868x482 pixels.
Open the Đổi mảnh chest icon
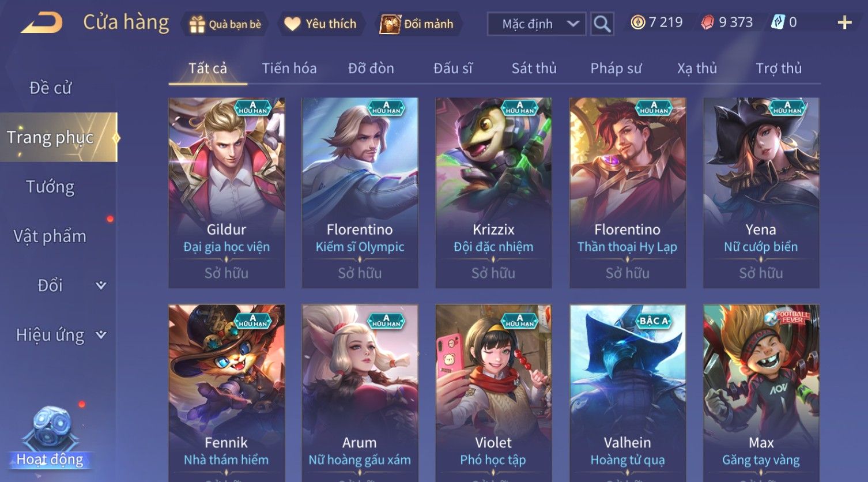(x=390, y=24)
